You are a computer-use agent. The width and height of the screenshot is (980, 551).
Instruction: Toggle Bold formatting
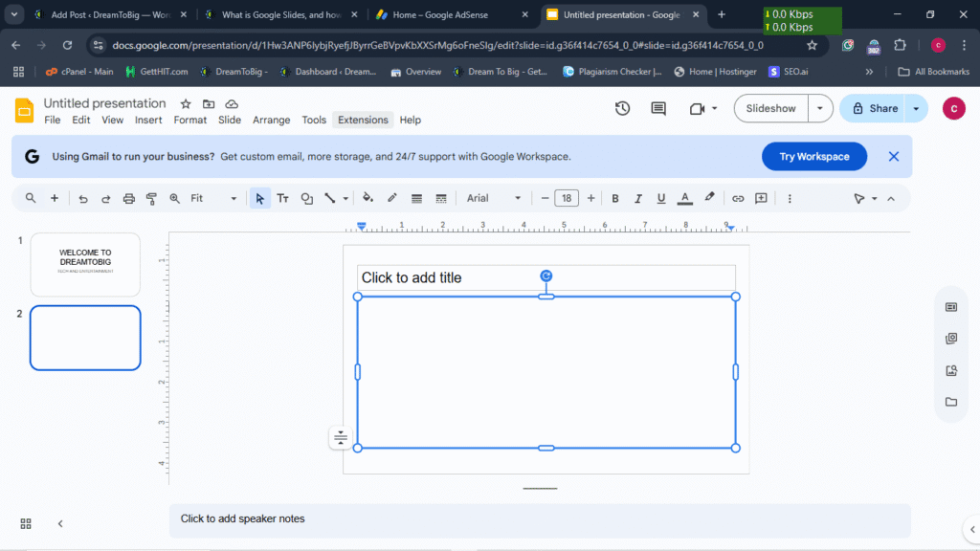(615, 199)
